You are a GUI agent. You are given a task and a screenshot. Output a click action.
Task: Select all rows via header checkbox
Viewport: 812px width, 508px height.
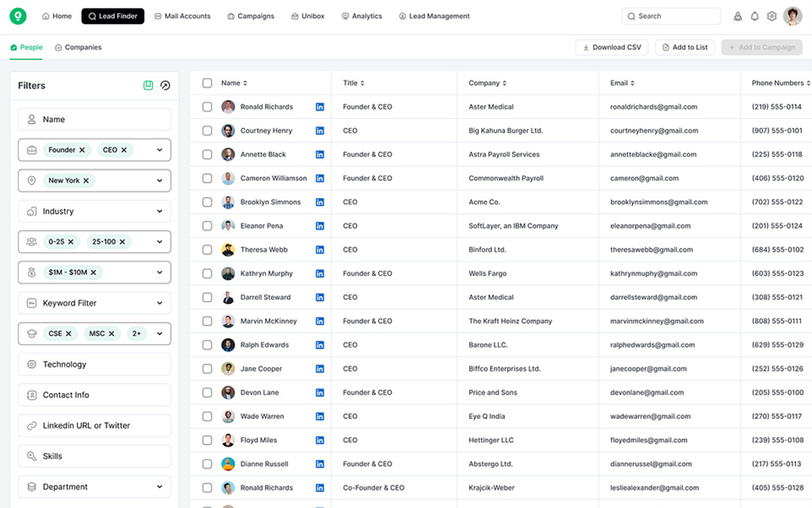pyautogui.click(x=207, y=83)
